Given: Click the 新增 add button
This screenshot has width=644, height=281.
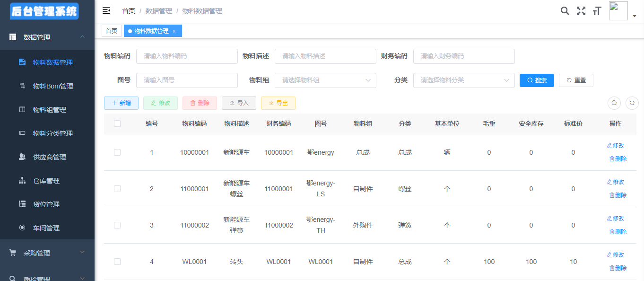Looking at the screenshot, I should click(x=121, y=103).
